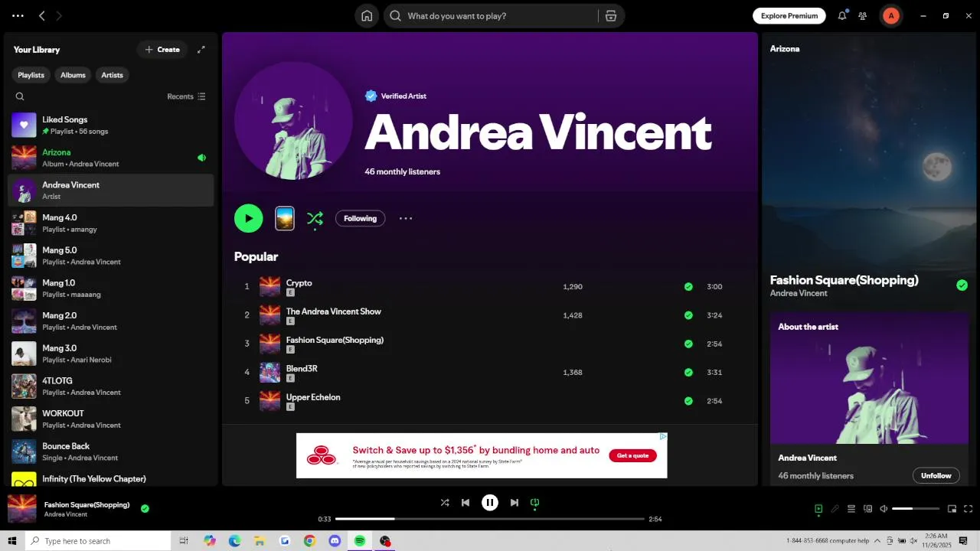
Task: Open the Mang 4.0 playlist
Action: [110, 223]
